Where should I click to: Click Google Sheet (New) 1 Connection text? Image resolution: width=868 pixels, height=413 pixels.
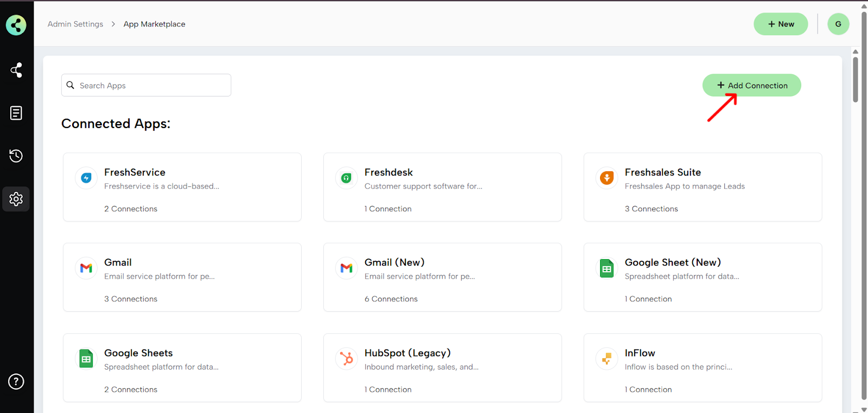(648, 299)
